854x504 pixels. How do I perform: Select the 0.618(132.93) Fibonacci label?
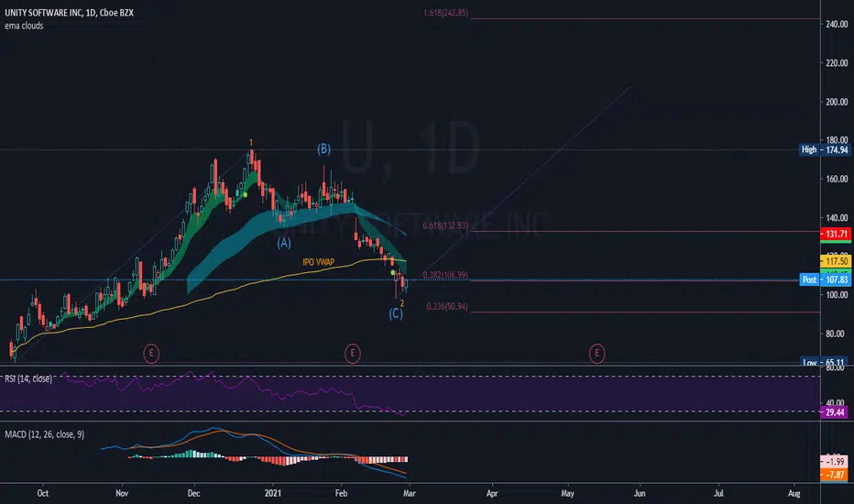coord(445,225)
